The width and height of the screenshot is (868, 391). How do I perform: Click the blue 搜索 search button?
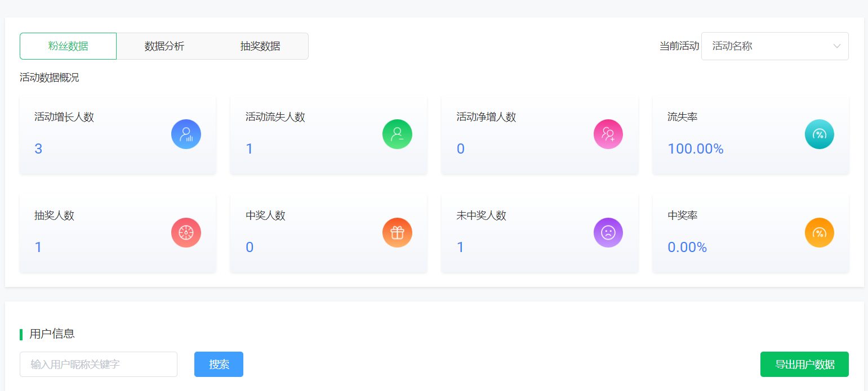219,364
